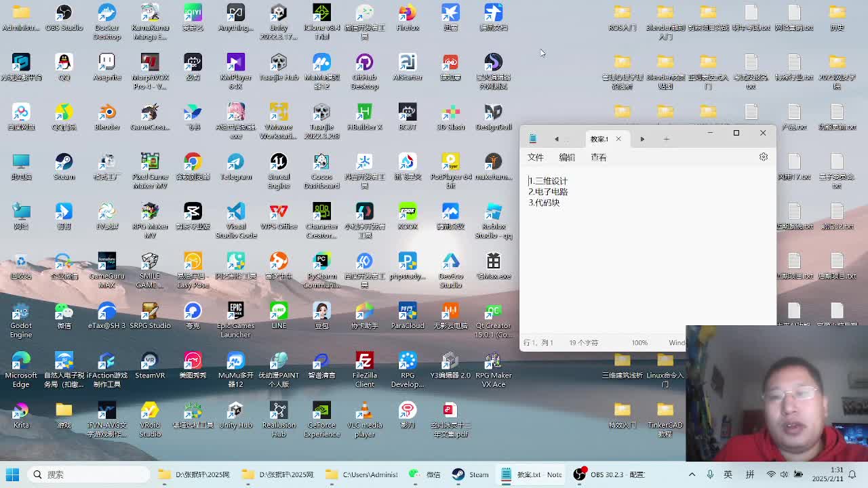
Task: Open the Notepad 文件 menu
Action: (x=536, y=157)
